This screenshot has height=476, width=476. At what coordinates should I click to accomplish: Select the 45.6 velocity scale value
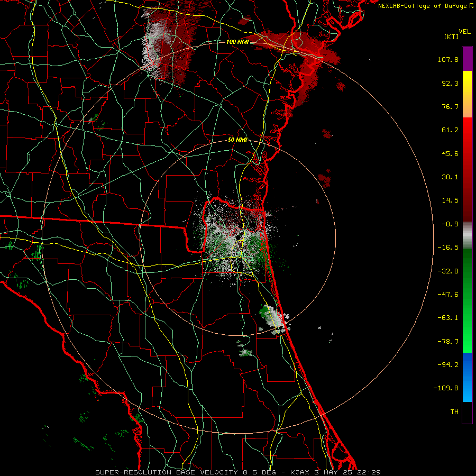(450, 153)
